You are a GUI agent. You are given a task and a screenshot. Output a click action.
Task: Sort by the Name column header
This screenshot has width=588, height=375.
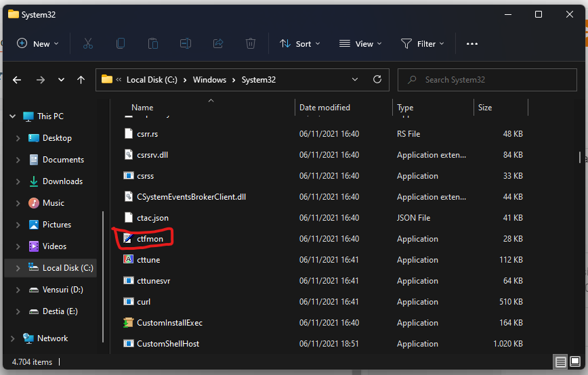[142, 108]
